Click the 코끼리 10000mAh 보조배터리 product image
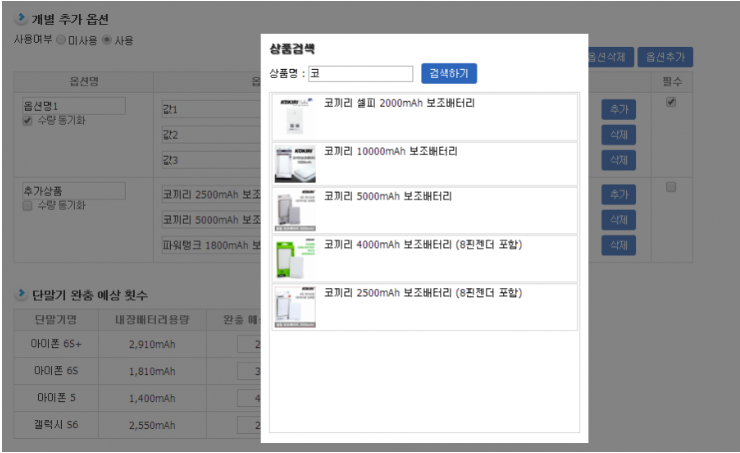Viewport: 740px width, 453px height. click(x=294, y=164)
